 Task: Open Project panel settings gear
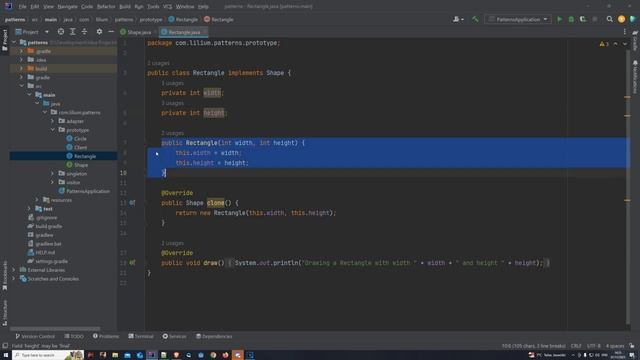pyautogui.click(x=99, y=31)
